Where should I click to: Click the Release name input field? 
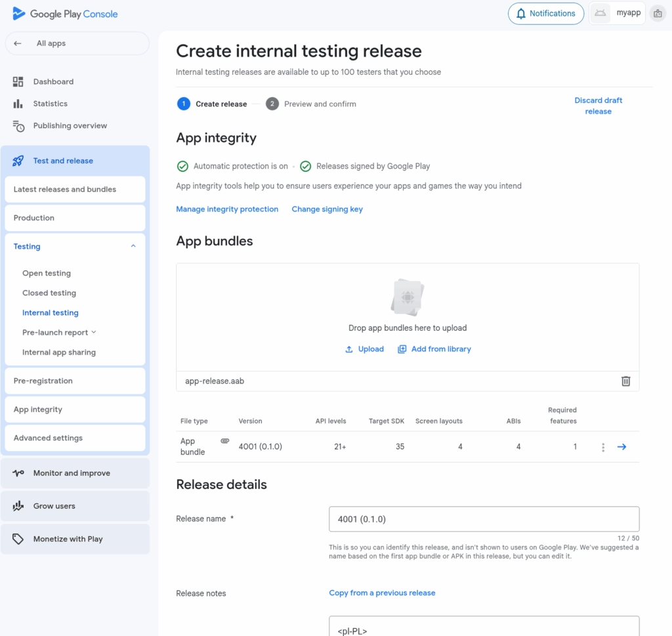(484, 519)
